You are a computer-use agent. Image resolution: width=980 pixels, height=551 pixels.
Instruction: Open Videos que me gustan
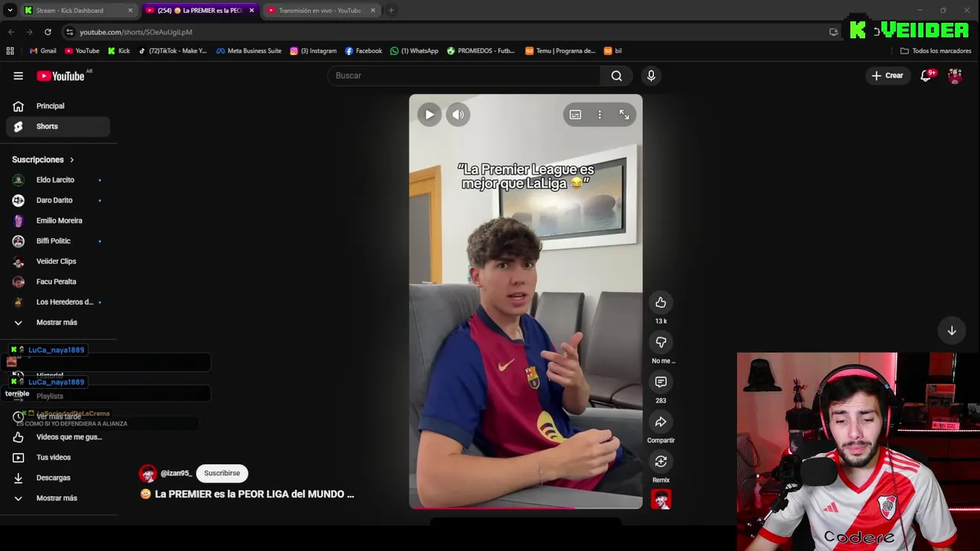point(58,437)
